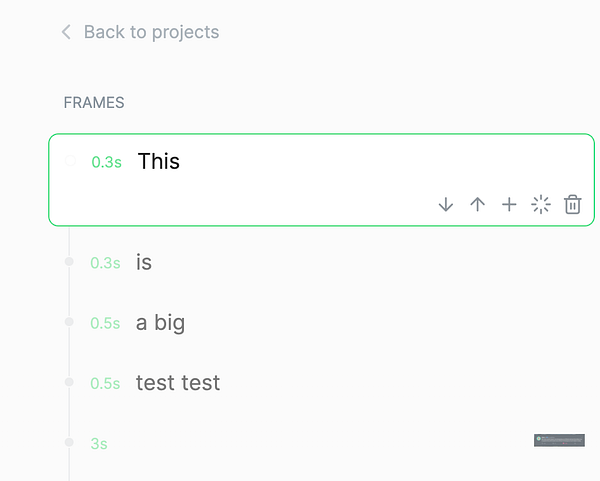Delete the "This" frame with trash icon
Screen dimensions: 600x481
click(x=573, y=205)
